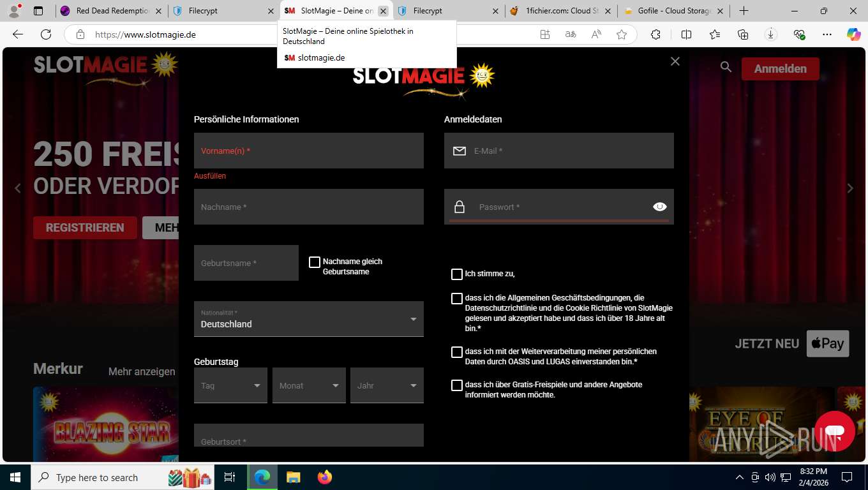
Task: Open the volume control in system tray
Action: [x=770, y=477]
